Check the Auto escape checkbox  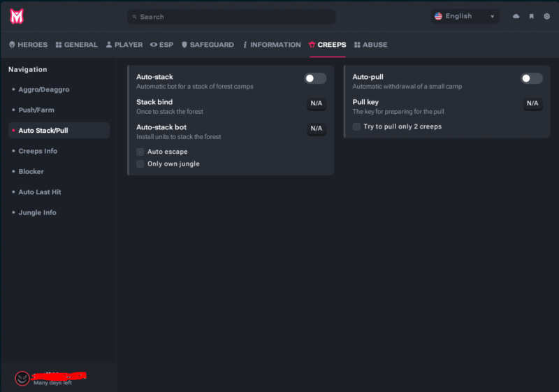[x=140, y=152]
